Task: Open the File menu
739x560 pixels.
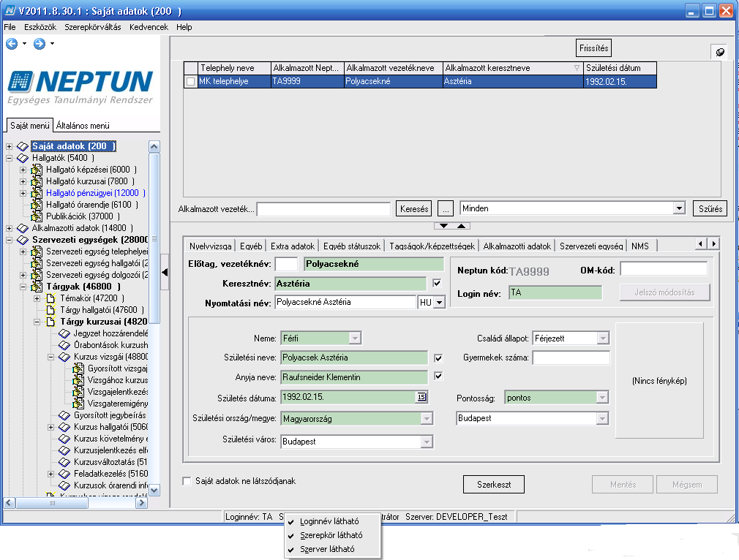Action: pyautogui.click(x=10, y=27)
